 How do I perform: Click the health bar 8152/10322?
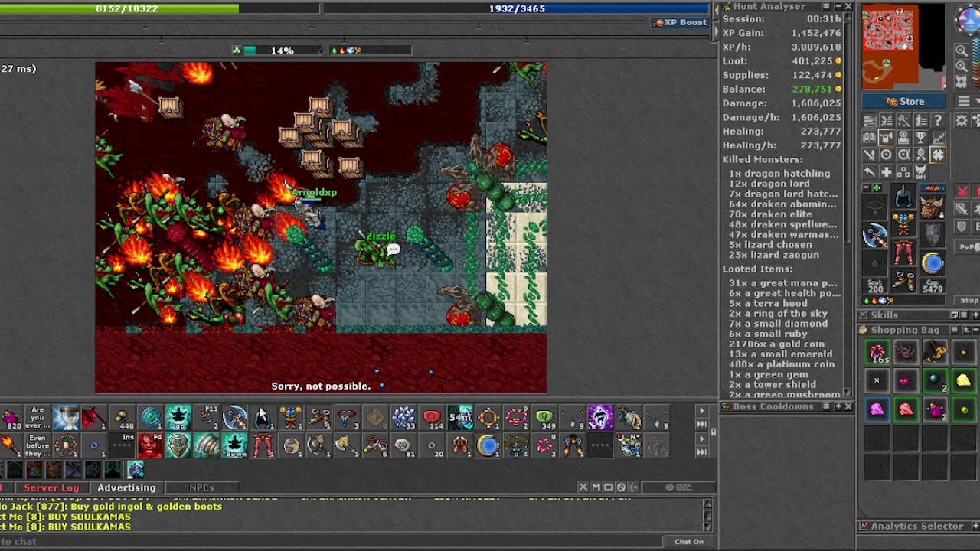coord(159,8)
